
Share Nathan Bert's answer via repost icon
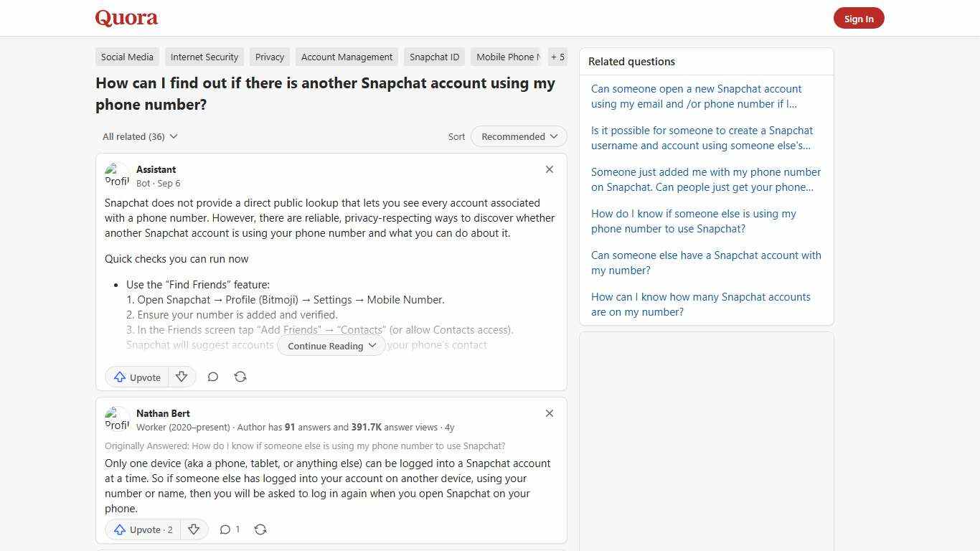(260, 529)
